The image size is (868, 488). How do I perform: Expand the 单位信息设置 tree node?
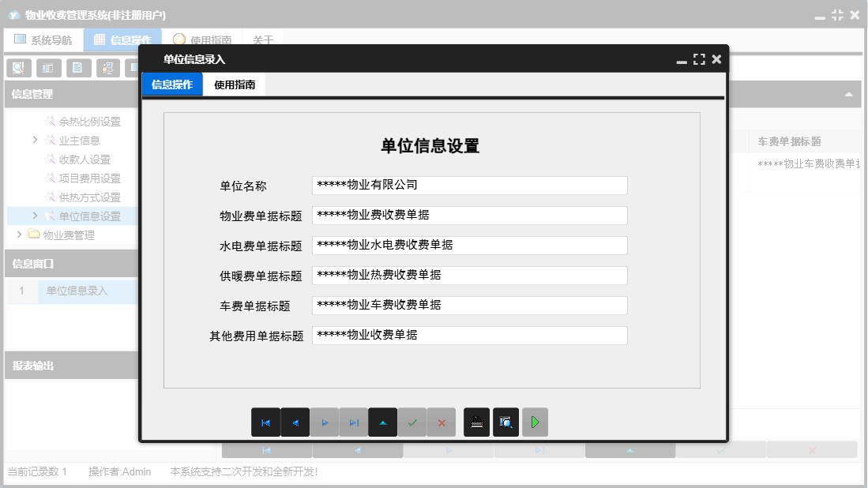pos(35,216)
